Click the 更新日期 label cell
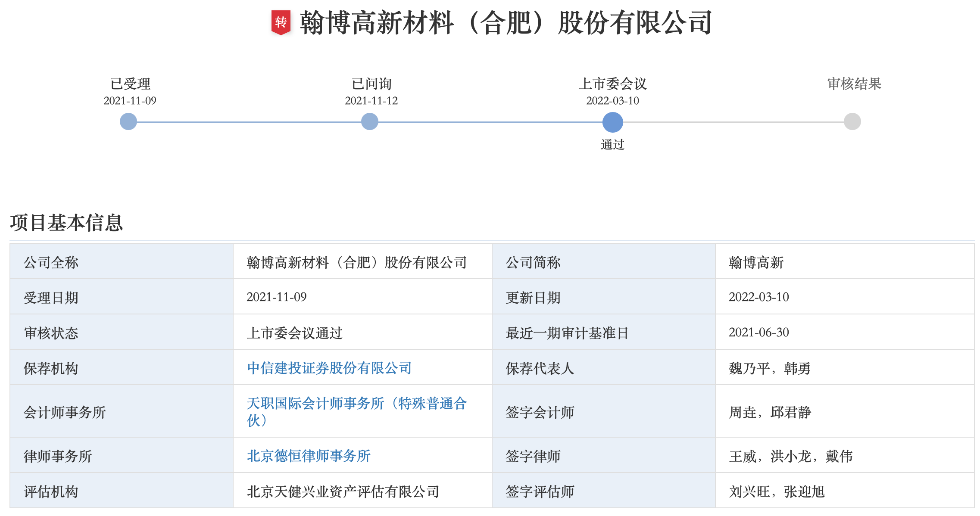980x516 pixels. [x=604, y=297]
